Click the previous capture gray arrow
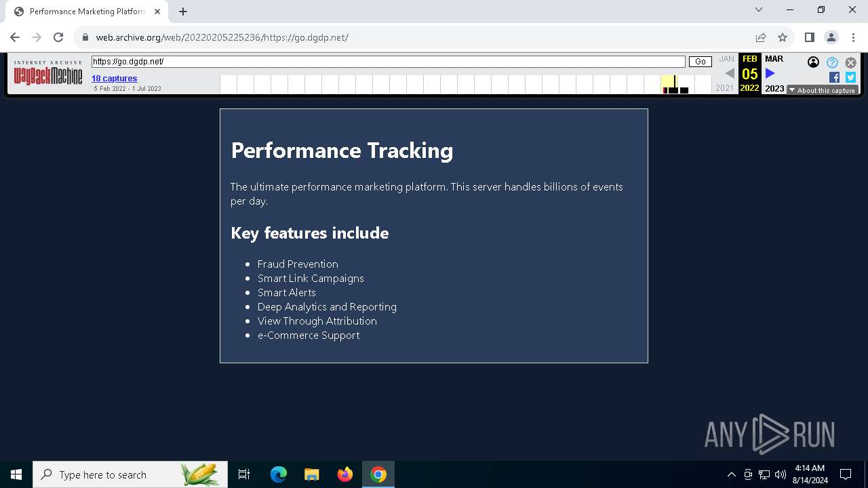This screenshot has width=868, height=488. (730, 73)
